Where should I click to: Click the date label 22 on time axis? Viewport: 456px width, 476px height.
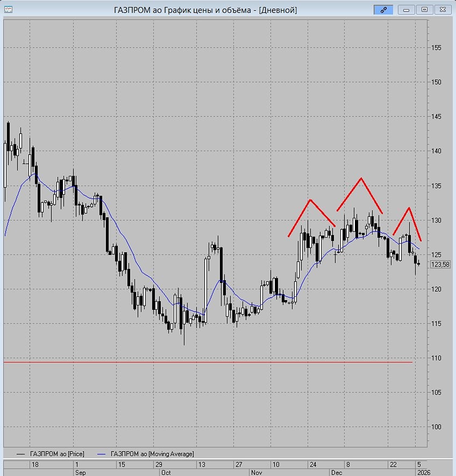click(x=393, y=465)
